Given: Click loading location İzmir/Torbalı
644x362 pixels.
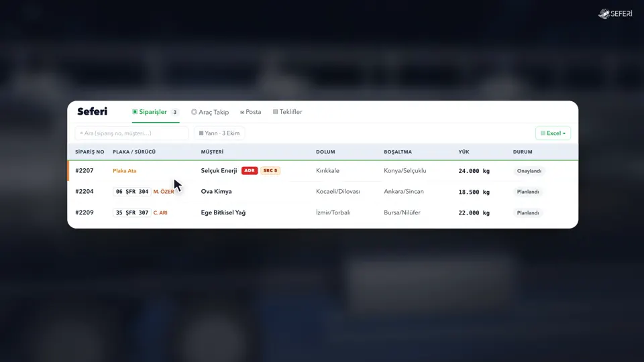Looking at the screenshot, I should 333,213.
